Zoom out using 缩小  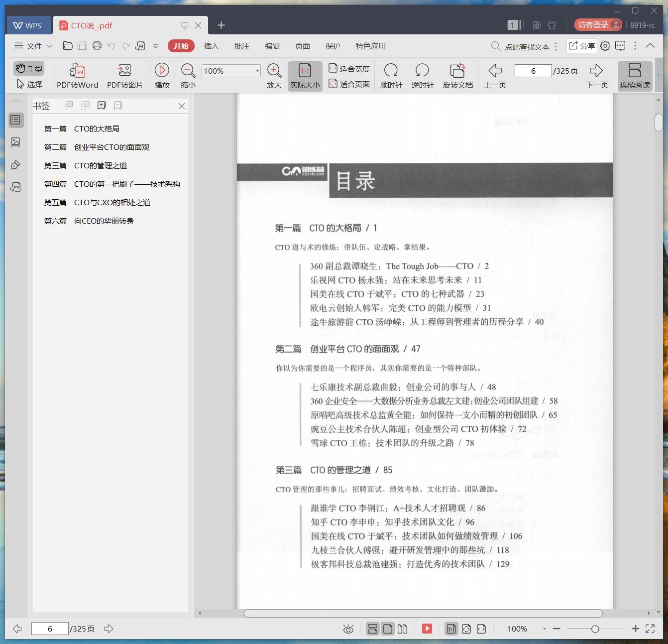pyautogui.click(x=188, y=76)
